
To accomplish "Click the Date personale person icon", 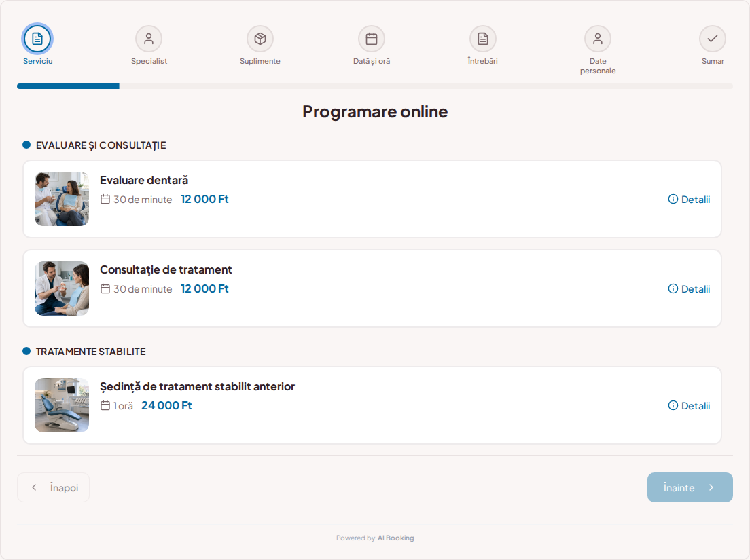I will click(x=598, y=39).
